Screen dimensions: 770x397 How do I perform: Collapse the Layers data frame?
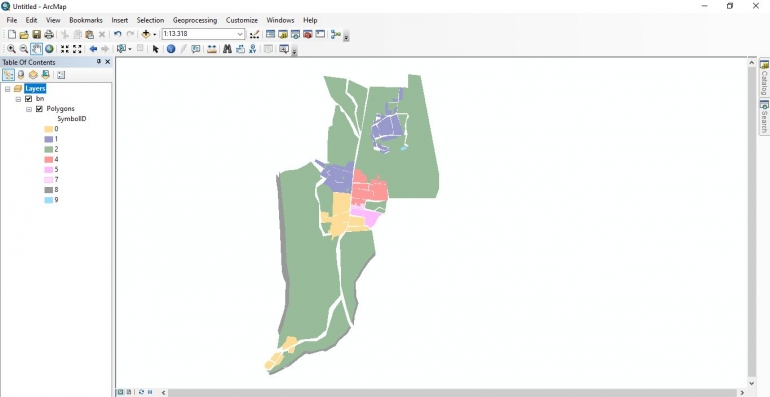tap(7, 89)
